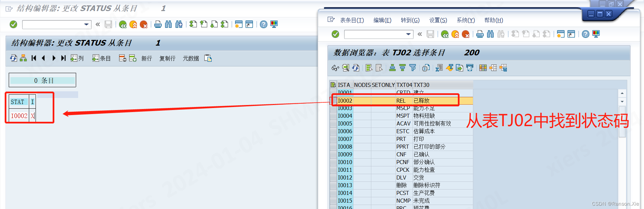Click the 元数据 button
This screenshot has height=209, width=644.
point(191,58)
